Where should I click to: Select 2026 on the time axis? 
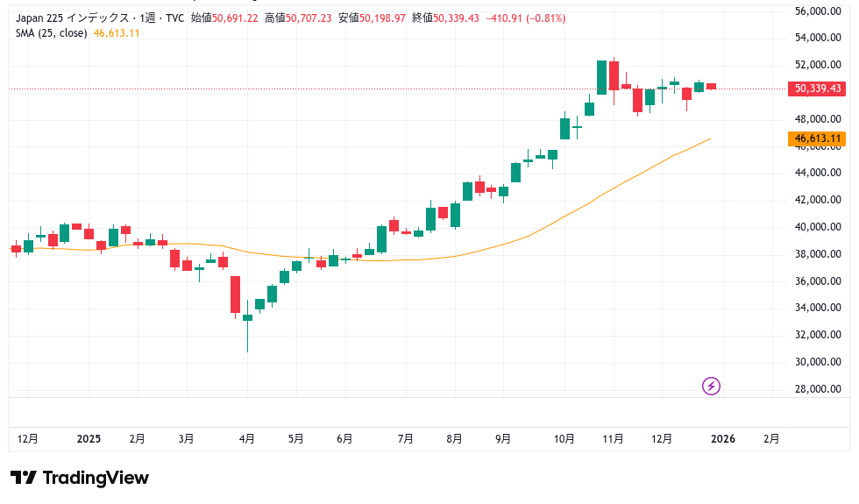click(723, 438)
